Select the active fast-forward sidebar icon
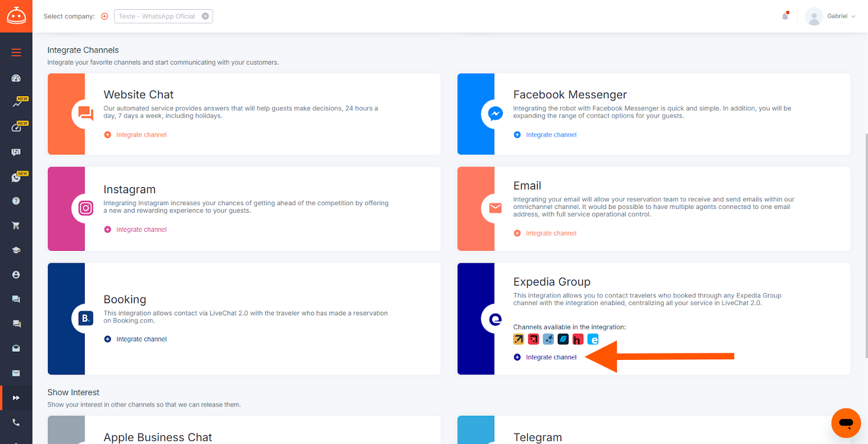The width and height of the screenshot is (868, 444). (x=16, y=398)
